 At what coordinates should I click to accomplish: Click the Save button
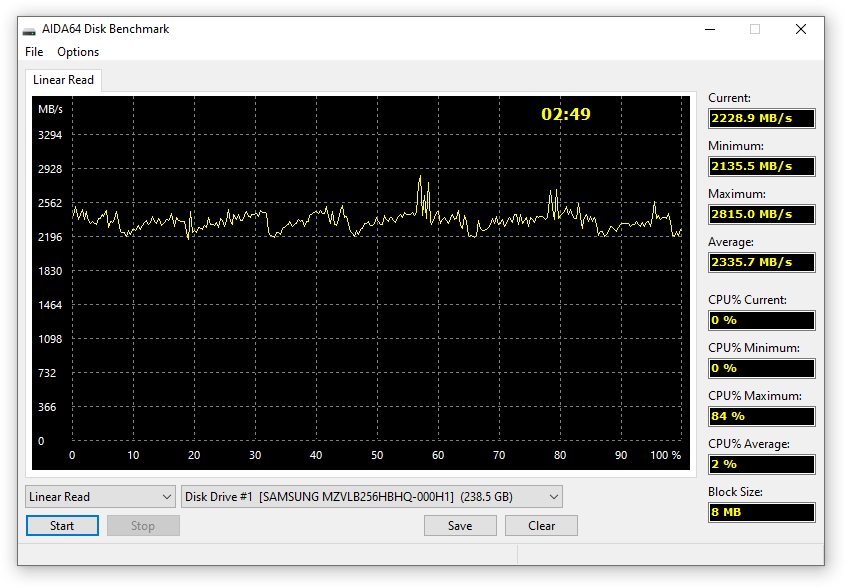[x=460, y=526]
